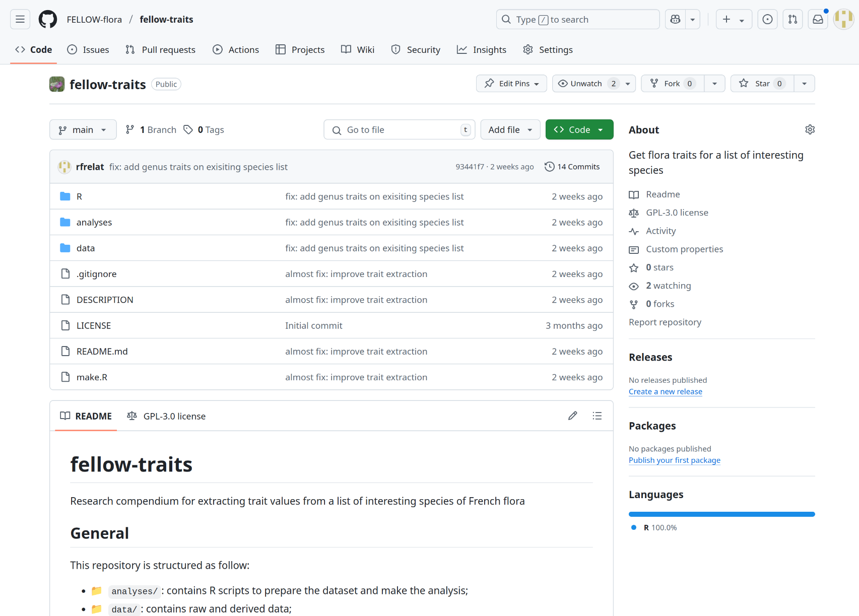Viewport: 859px width, 616px height.
Task: Select the GPL-3.0 license tab
Action: (x=167, y=417)
